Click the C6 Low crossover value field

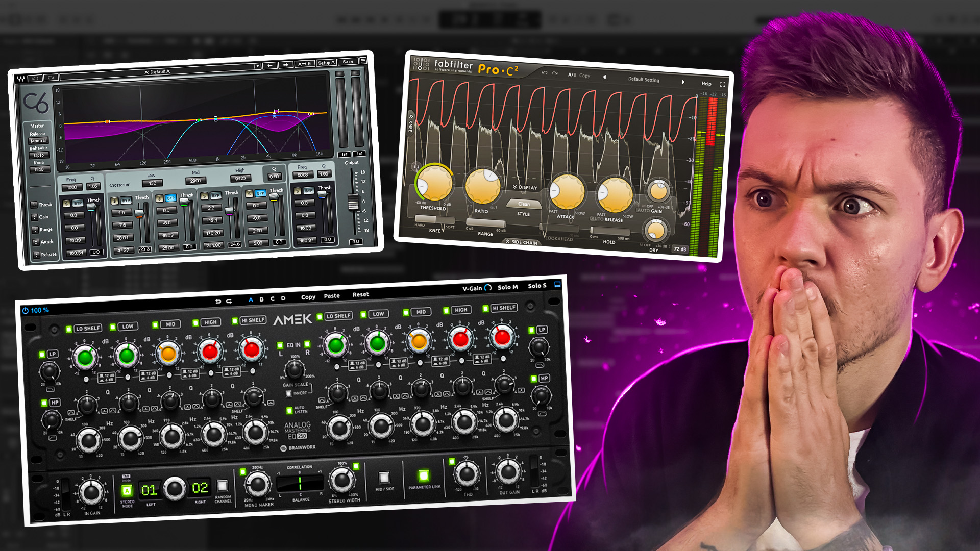[152, 183]
